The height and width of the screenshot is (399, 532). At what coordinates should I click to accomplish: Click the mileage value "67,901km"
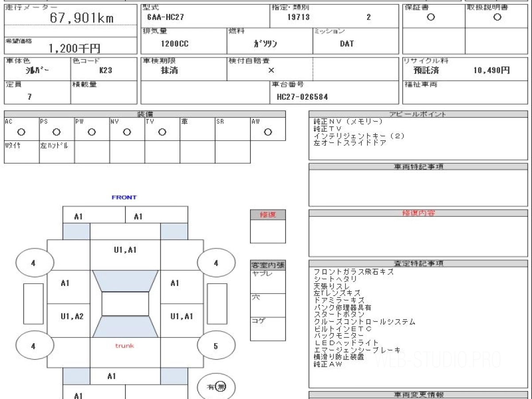[x=82, y=18]
